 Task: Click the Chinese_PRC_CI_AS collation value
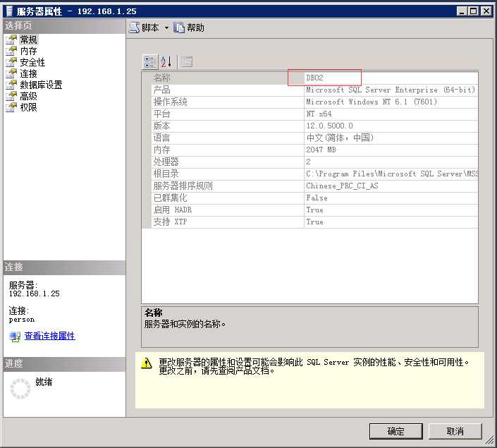[343, 186]
